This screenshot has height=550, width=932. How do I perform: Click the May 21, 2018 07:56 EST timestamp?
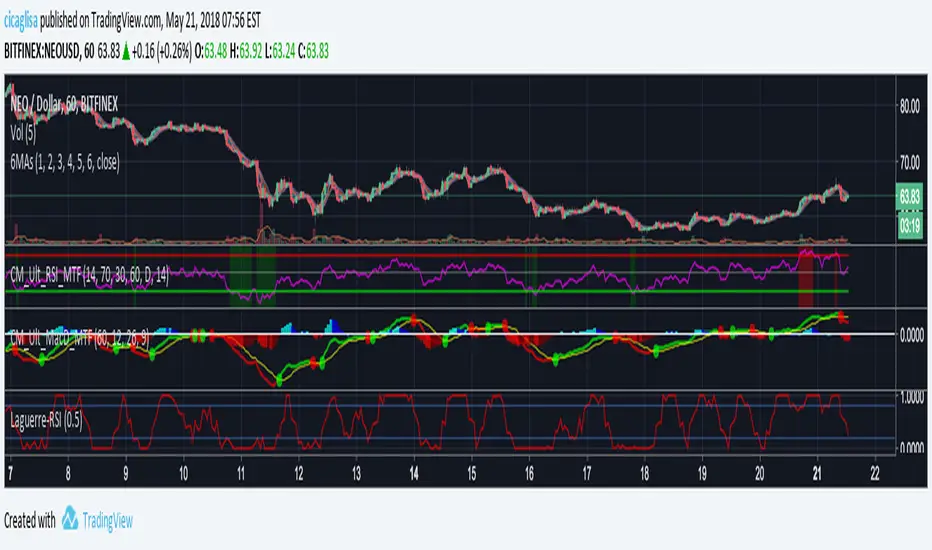(x=213, y=21)
